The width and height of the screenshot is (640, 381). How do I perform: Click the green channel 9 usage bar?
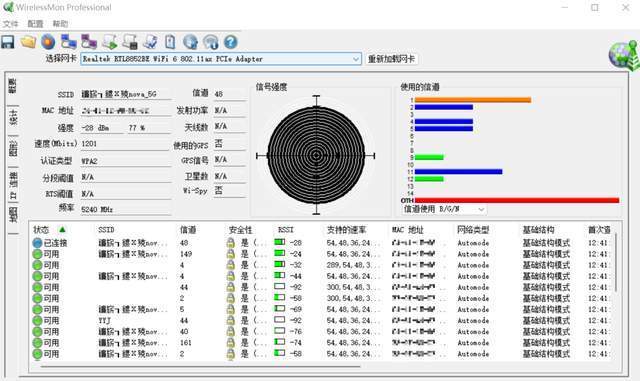click(x=429, y=157)
